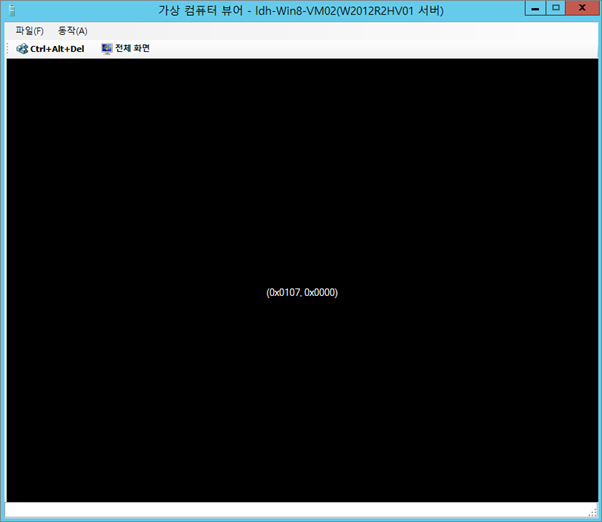Click the (0x0107, 0x0000) error code text
This screenshot has height=522, width=602.
click(x=302, y=292)
